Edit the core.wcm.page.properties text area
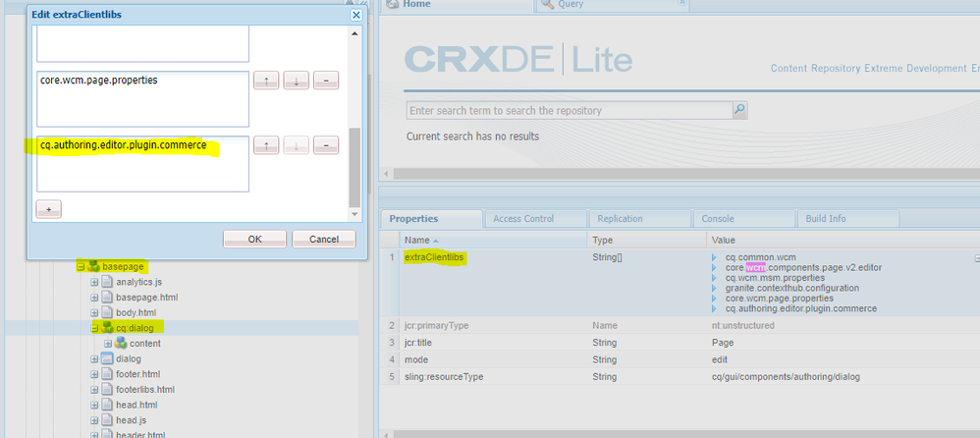The width and height of the screenshot is (980, 438). (x=143, y=99)
